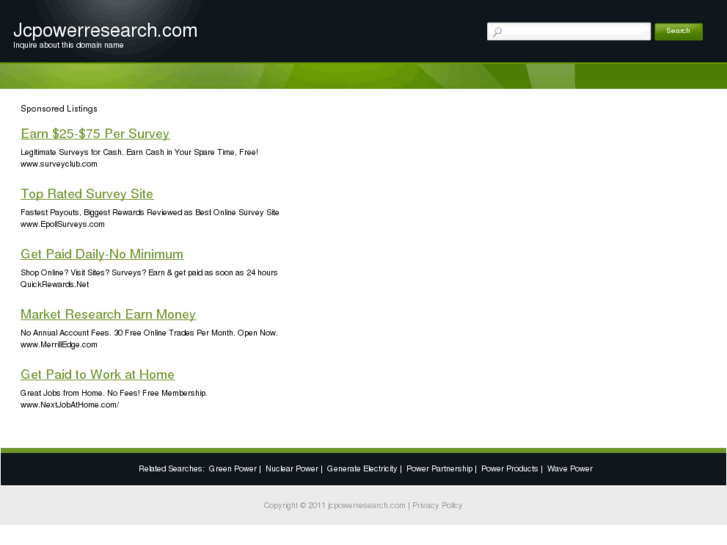Viewport: 727px width, 545px height.
Task: Click the green Search button
Action: point(678,31)
